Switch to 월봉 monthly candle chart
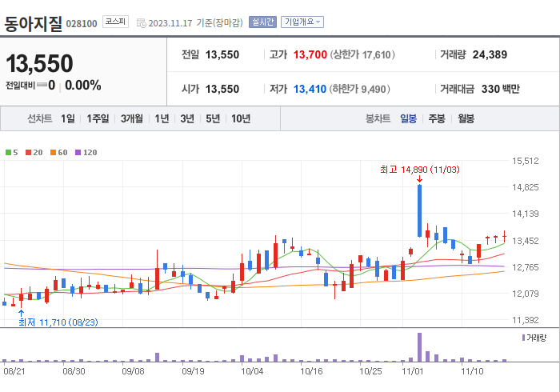The image size is (560, 392). pyautogui.click(x=466, y=118)
